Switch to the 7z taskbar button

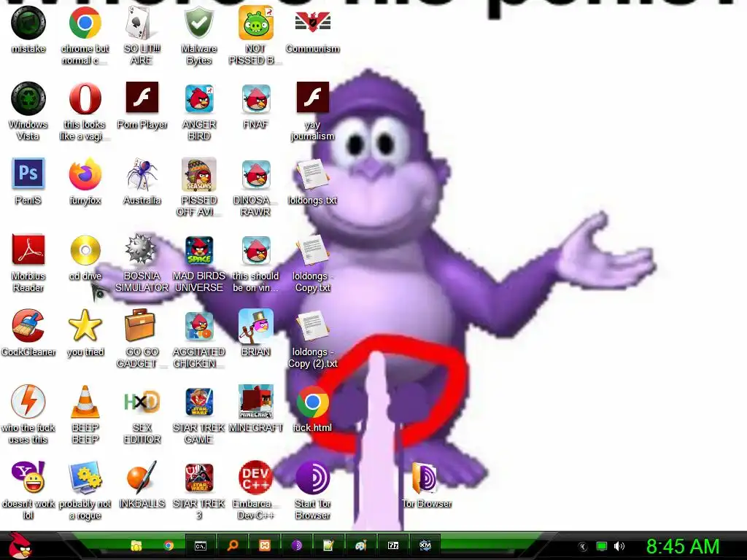[393, 545]
